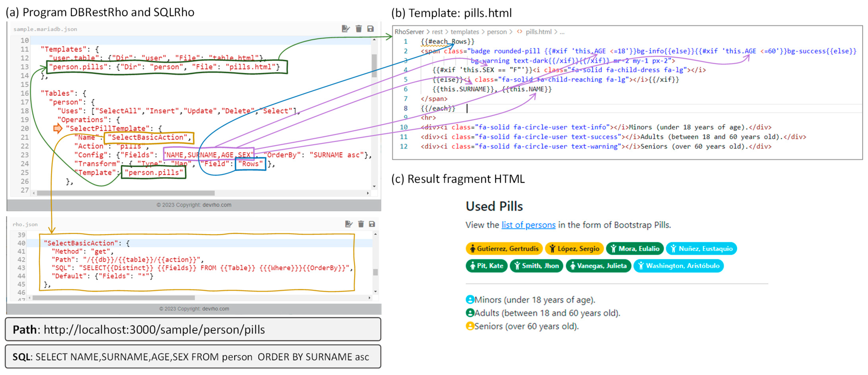Viewport: 868px width, 375px height.
Task: Click devrho.com in sample.mariadb.json editor footer
Action: coord(217,205)
